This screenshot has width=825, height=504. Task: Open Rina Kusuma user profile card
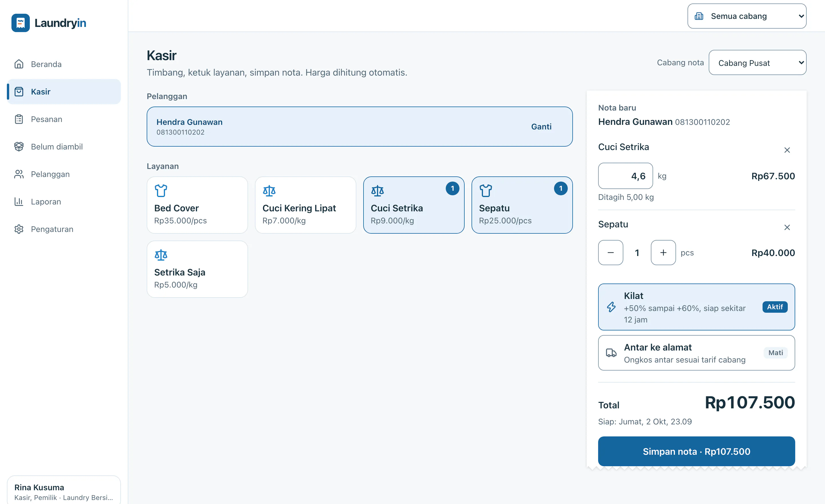click(64, 490)
